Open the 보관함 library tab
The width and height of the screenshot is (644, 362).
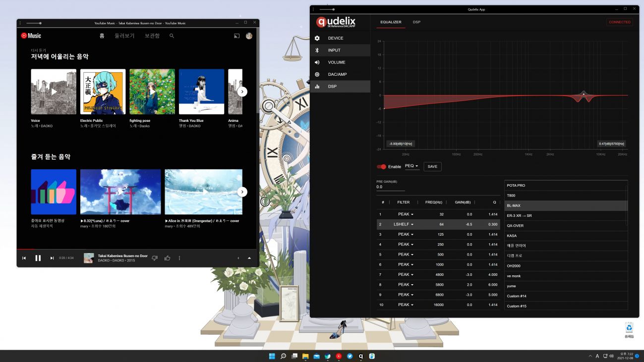click(152, 36)
